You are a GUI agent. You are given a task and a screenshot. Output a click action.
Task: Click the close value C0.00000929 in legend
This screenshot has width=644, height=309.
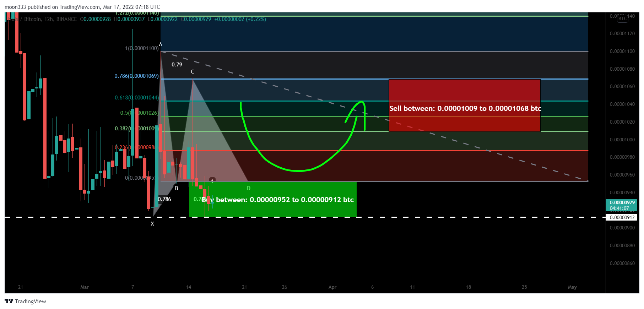196,19
